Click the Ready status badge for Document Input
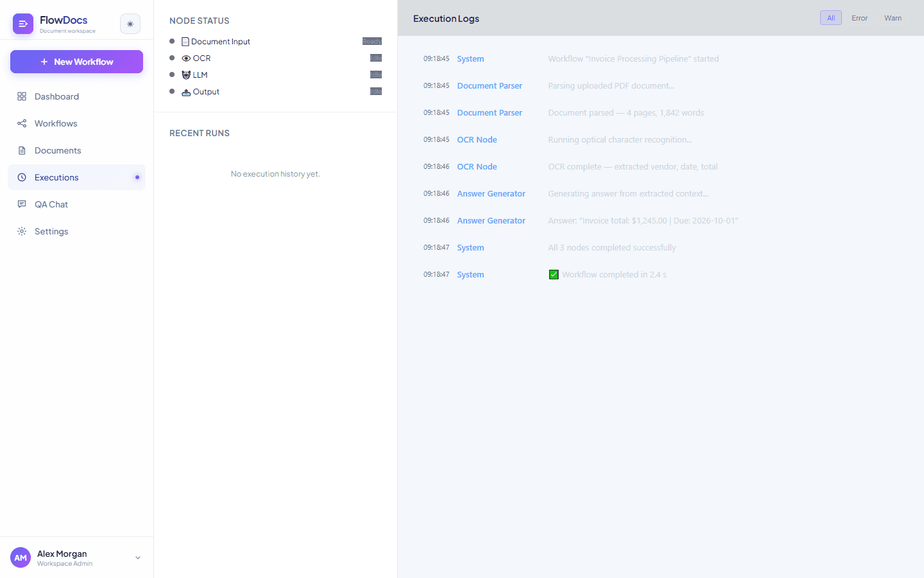This screenshot has width=924, height=578. [x=372, y=41]
